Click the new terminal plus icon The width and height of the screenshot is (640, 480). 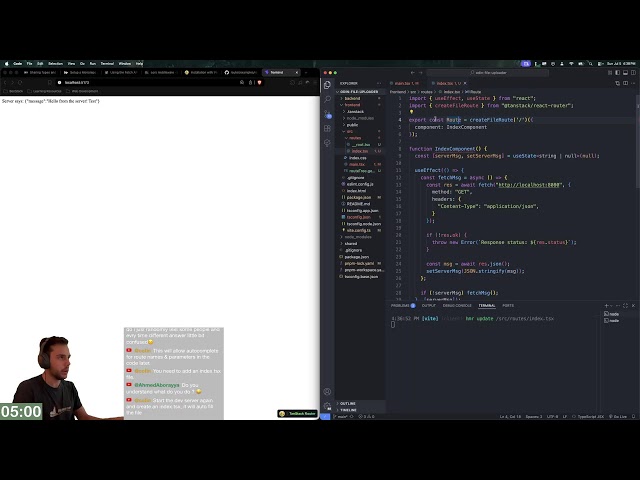(607, 305)
